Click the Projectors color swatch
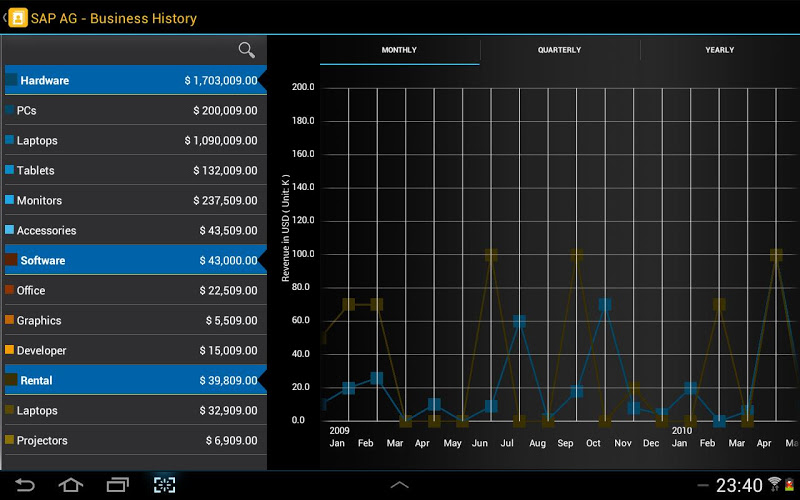This screenshot has width=800, height=500. [9, 439]
